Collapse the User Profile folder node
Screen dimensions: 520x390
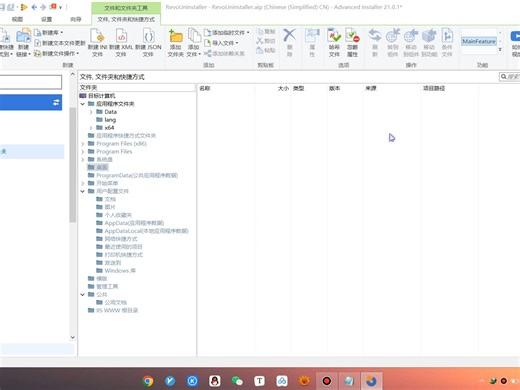[83, 191]
